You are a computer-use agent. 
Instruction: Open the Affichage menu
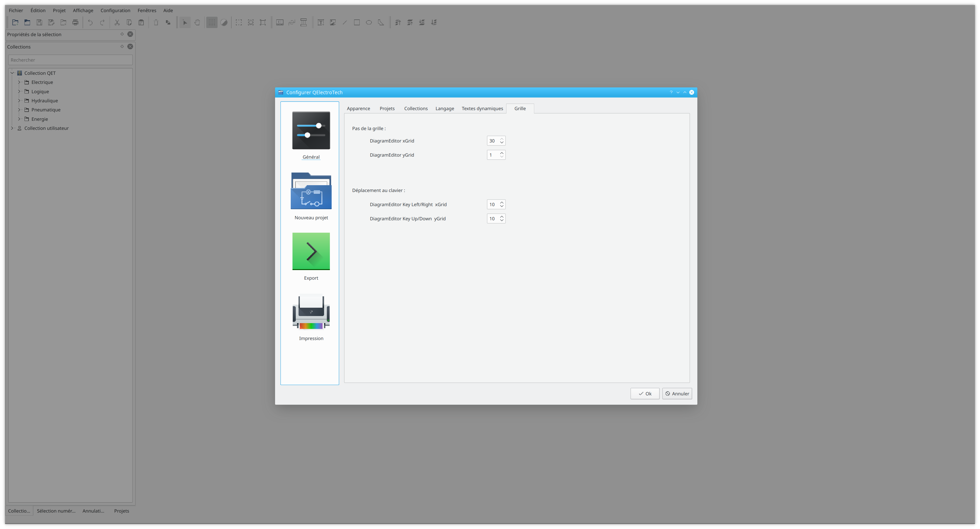pos(83,10)
